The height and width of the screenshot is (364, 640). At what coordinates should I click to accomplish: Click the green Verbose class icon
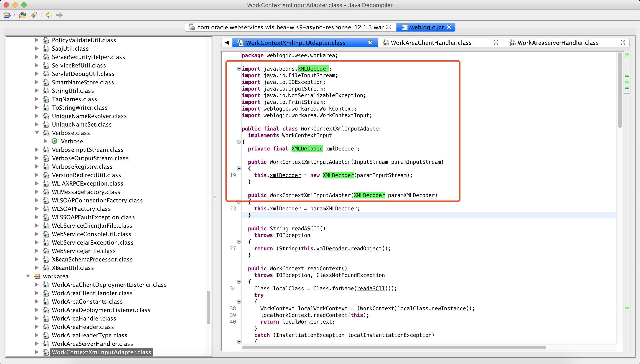pyautogui.click(x=54, y=141)
